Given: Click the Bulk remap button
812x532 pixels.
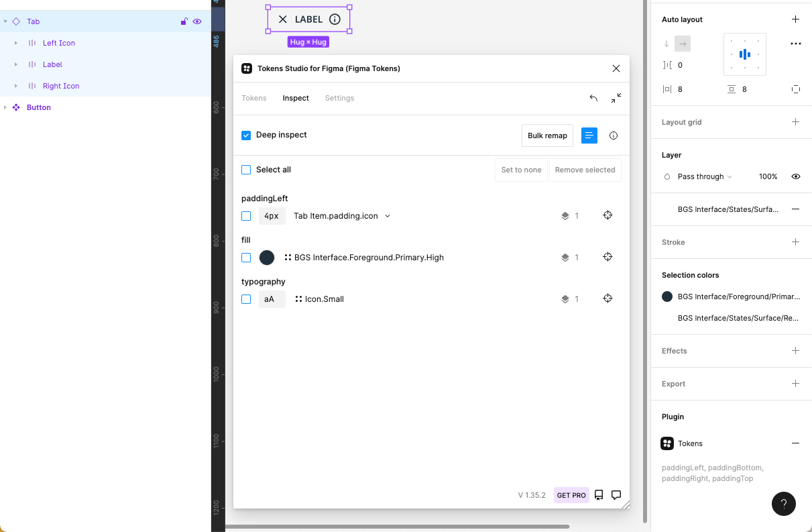Looking at the screenshot, I should tap(547, 135).
